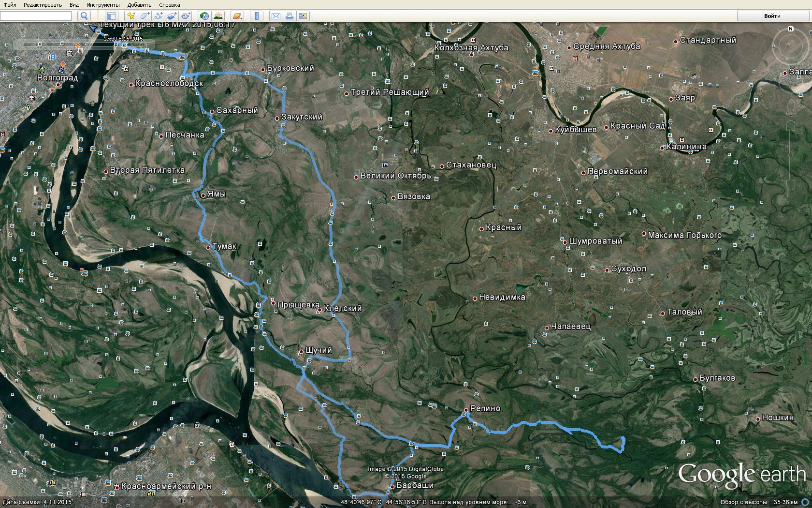Screen dimensions: 812x508
Task: Select the Add Path tool
Action: coord(159,16)
